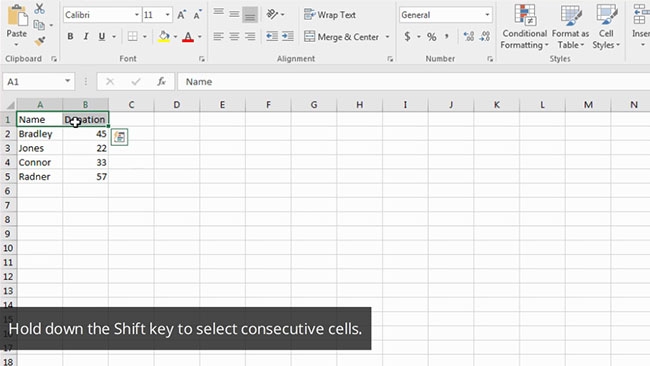Open the Calibri font name dropdown
650x366 pixels.
tap(137, 15)
